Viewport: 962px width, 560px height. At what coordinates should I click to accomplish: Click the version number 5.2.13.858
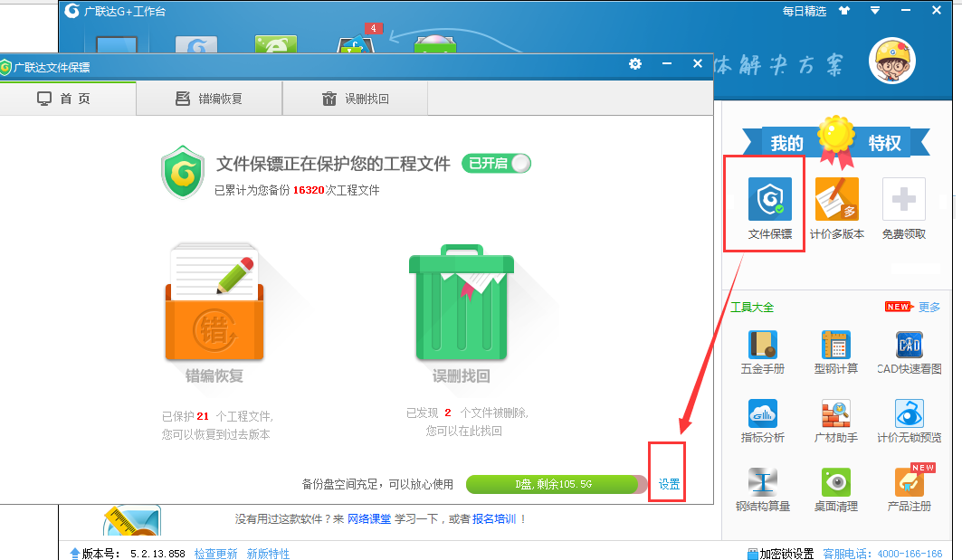point(157,554)
